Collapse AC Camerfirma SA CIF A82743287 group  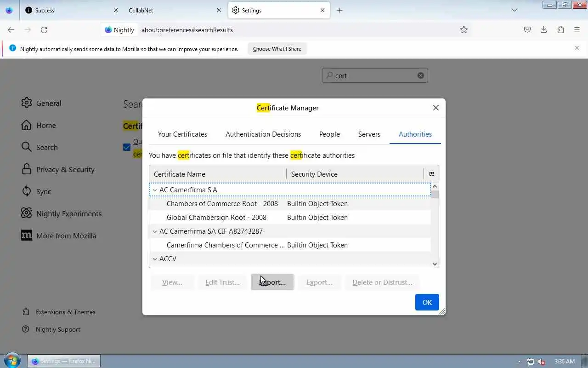click(x=155, y=231)
